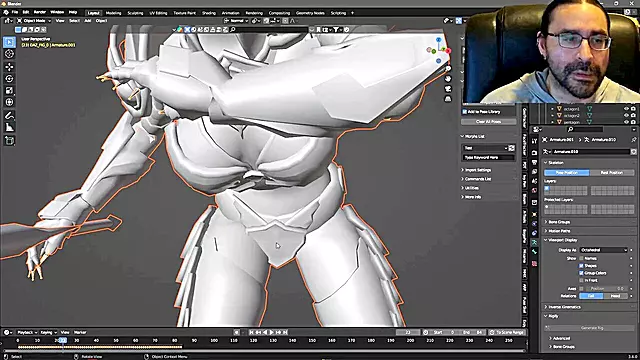640x360 pixels.
Task: Click the viewport search magnifier icon
Action: click(233, 29)
